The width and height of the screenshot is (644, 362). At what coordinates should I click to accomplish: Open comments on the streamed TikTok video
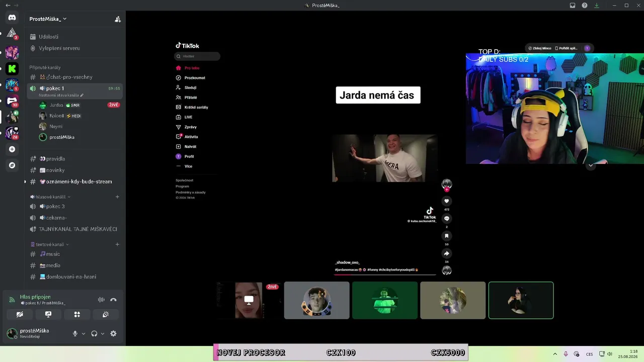coord(446,218)
